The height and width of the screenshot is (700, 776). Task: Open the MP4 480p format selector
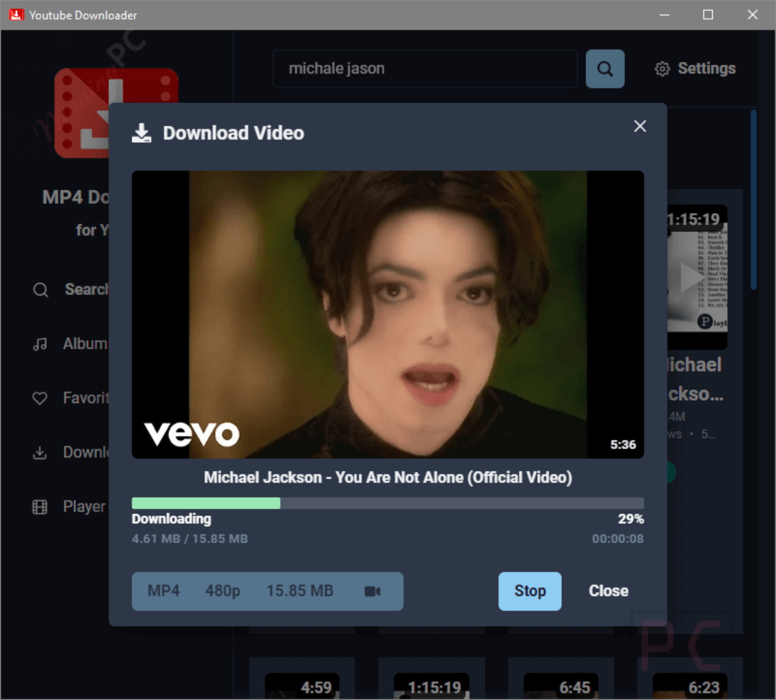[x=268, y=591]
